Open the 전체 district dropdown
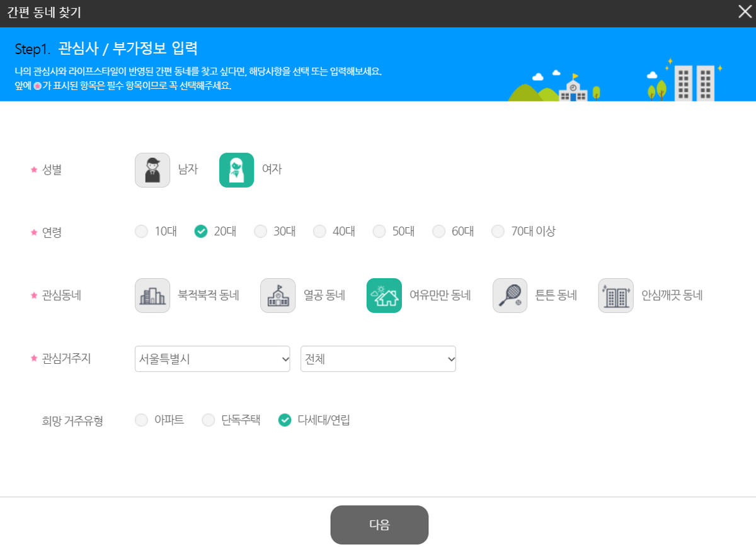The height and width of the screenshot is (547, 756). (378, 359)
